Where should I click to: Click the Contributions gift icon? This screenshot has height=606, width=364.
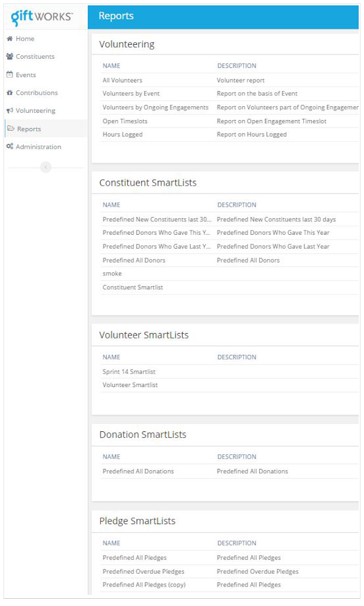tap(10, 93)
